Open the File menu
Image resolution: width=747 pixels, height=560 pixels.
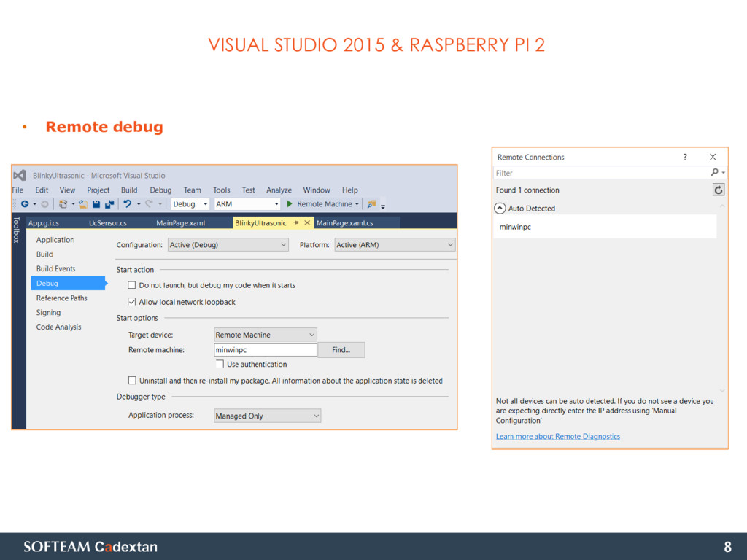point(18,190)
